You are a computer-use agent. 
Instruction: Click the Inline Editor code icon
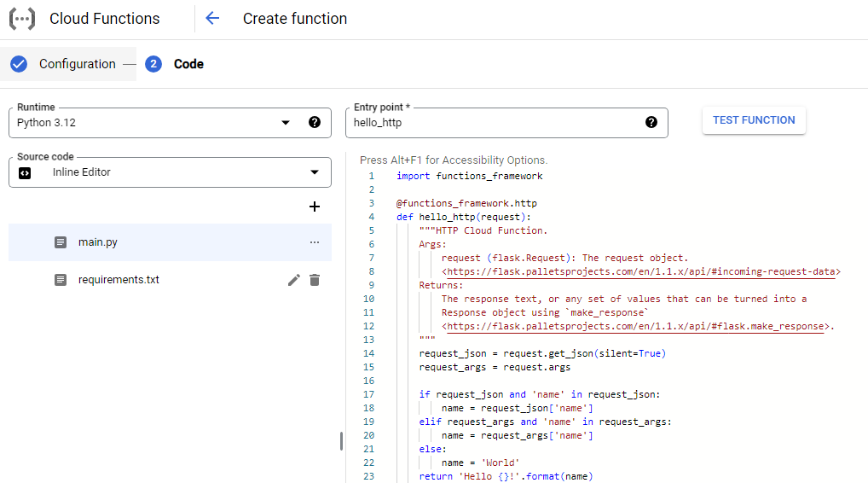click(x=25, y=173)
